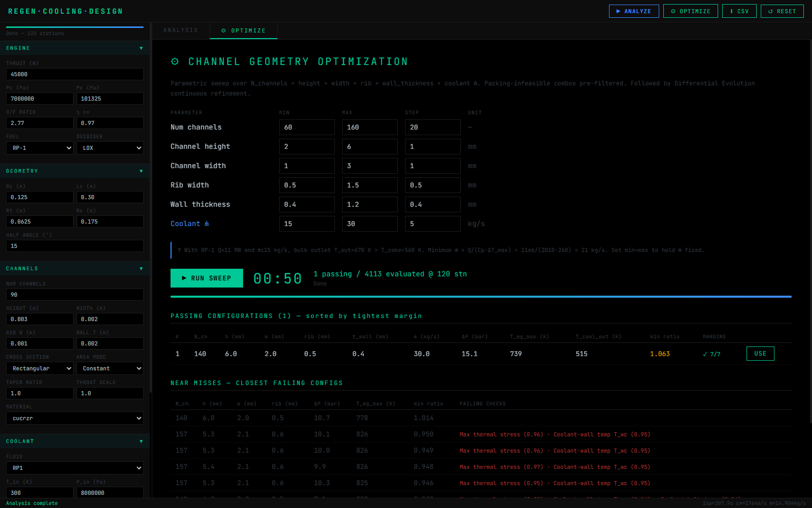Click the channel Height (m) input
The image size is (812, 508).
(40, 319)
